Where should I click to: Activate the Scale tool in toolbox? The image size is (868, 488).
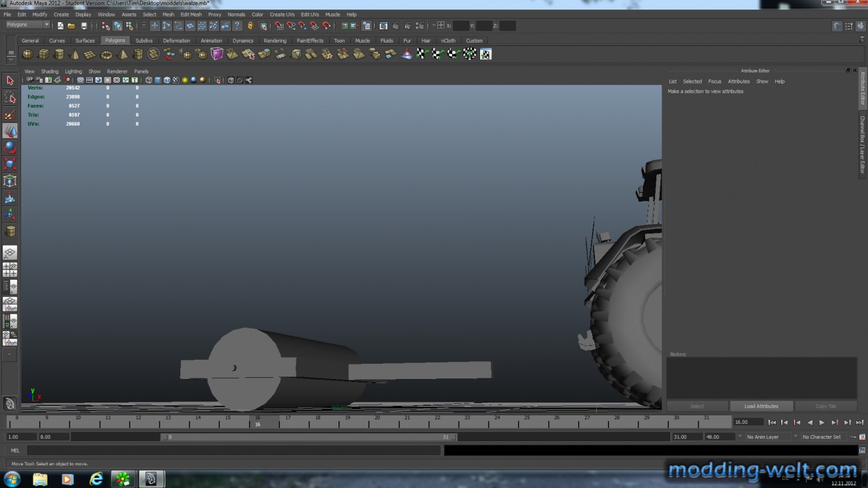click(10, 164)
